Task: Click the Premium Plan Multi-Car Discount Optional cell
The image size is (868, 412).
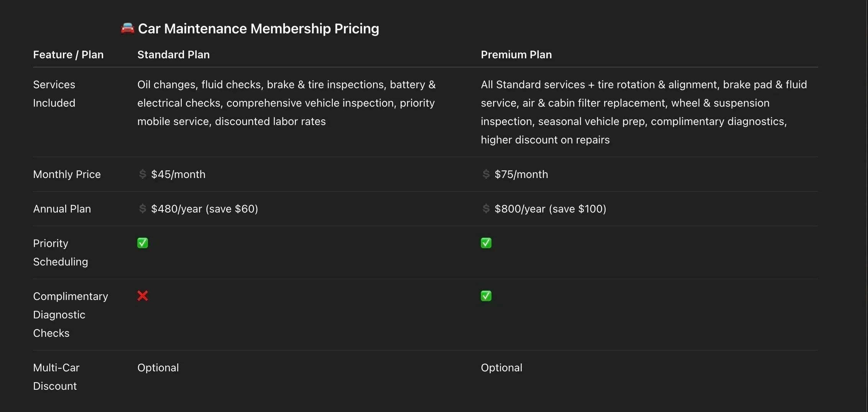Action: pos(501,368)
